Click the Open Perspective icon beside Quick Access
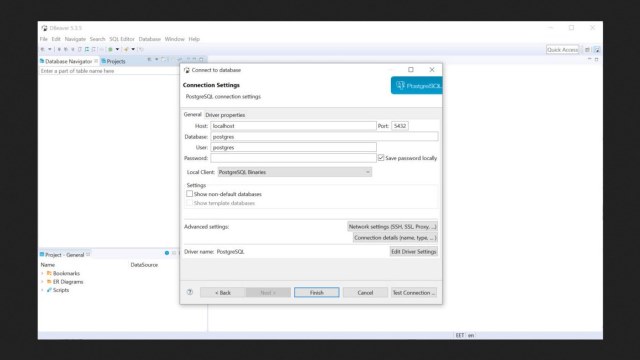The width and height of the screenshot is (640, 360). click(587, 50)
